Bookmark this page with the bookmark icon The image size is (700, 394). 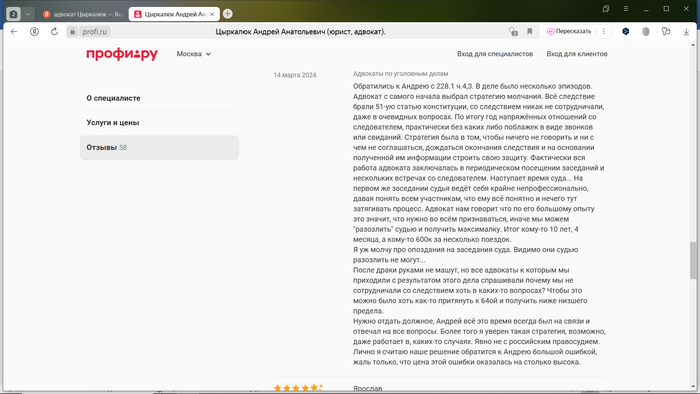click(529, 32)
